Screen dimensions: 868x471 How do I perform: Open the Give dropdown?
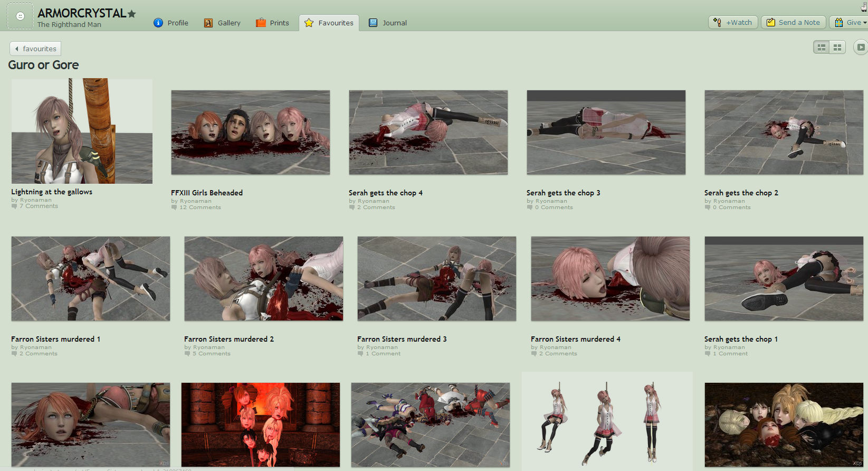pos(849,22)
